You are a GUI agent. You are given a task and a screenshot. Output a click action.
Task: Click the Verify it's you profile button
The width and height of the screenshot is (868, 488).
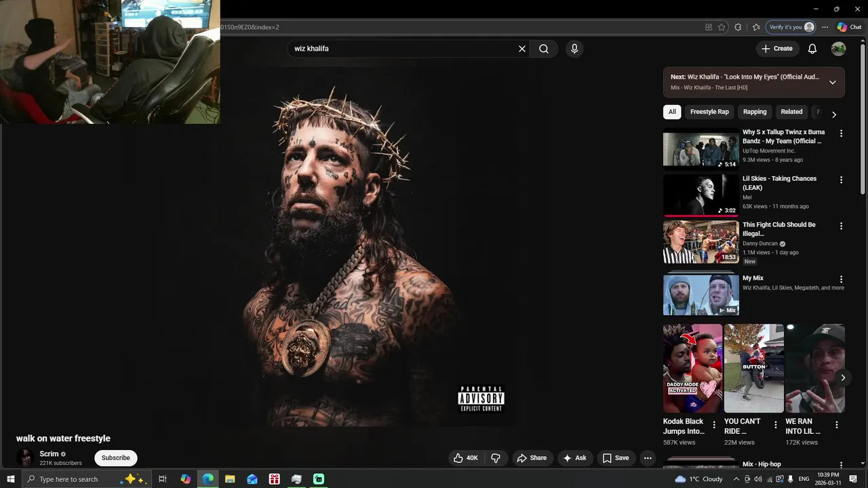pyautogui.click(x=791, y=27)
